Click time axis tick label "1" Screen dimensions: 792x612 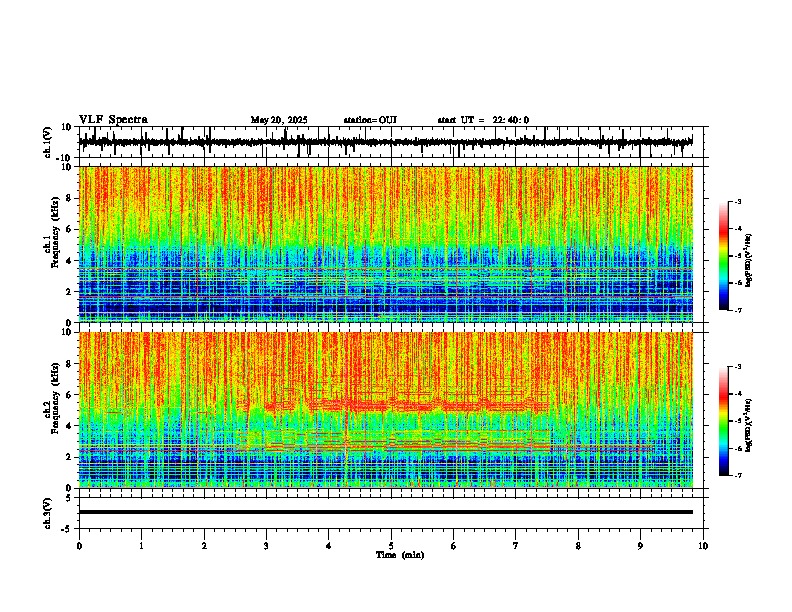(x=141, y=546)
